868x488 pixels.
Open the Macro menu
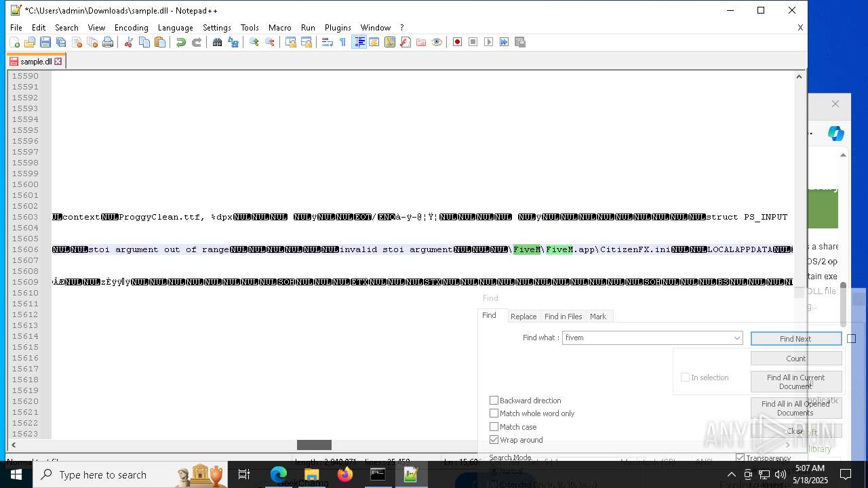[x=280, y=28]
